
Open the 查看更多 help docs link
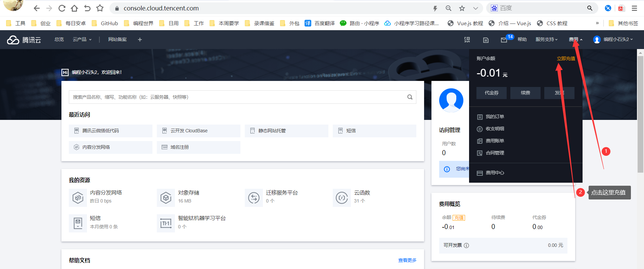pos(407,260)
